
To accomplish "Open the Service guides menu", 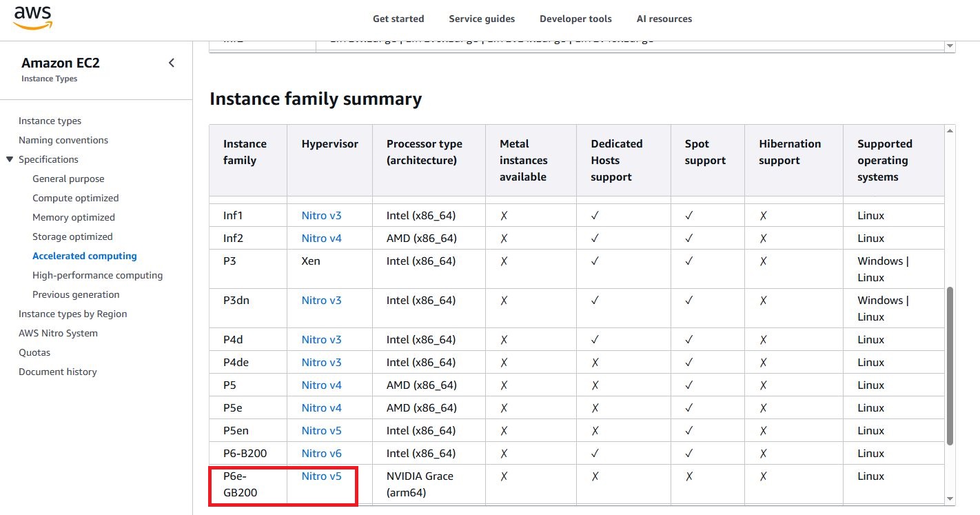I will [482, 19].
